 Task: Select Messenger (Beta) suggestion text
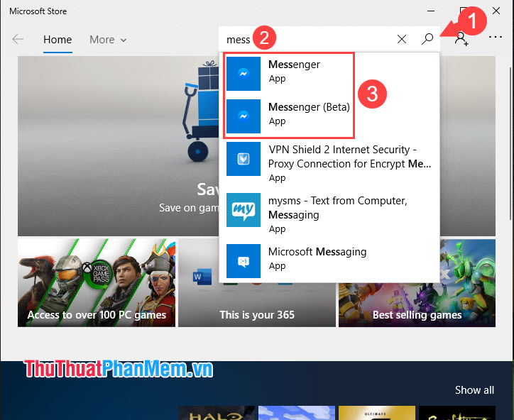coord(309,107)
